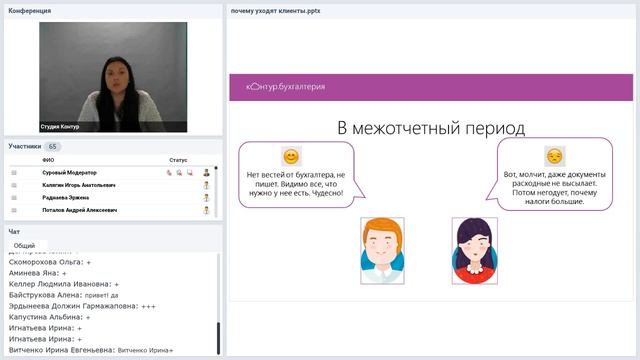
Task: Select participant Раднаева Эржена
Action: [65, 198]
